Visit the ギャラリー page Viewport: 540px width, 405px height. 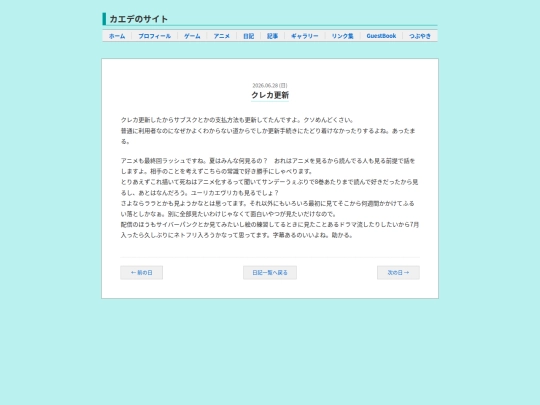(304, 36)
